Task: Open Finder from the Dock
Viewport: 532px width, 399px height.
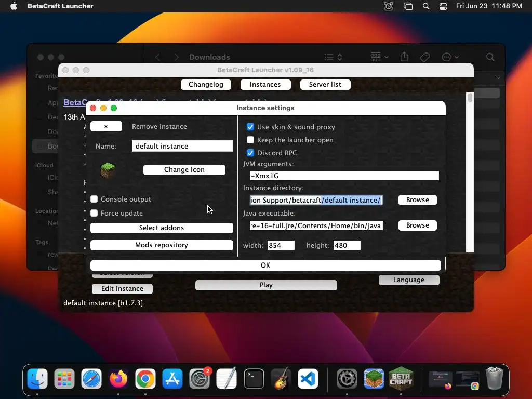Action: [37, 379]
